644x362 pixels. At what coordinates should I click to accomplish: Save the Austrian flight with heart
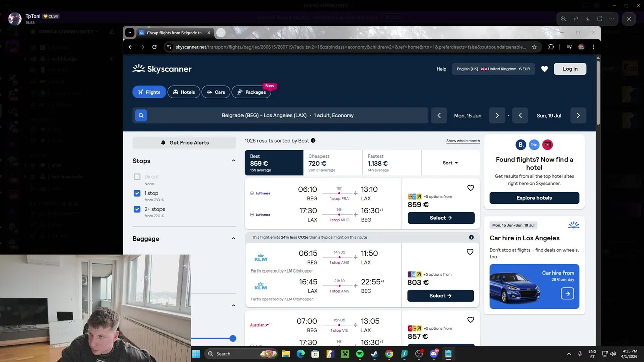[471, 320]
